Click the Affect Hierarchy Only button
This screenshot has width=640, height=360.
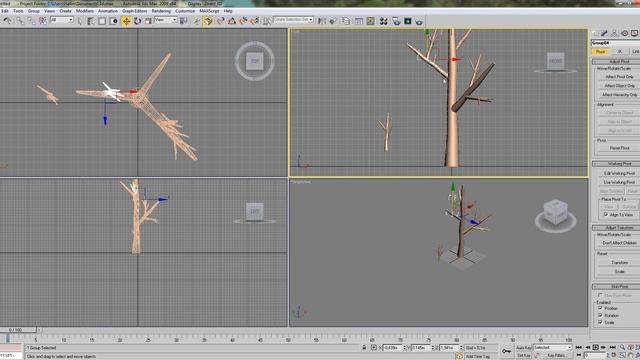(619, 95)
